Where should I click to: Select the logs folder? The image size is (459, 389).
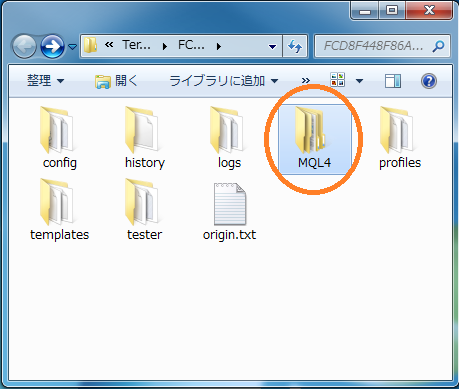[229, 138]
